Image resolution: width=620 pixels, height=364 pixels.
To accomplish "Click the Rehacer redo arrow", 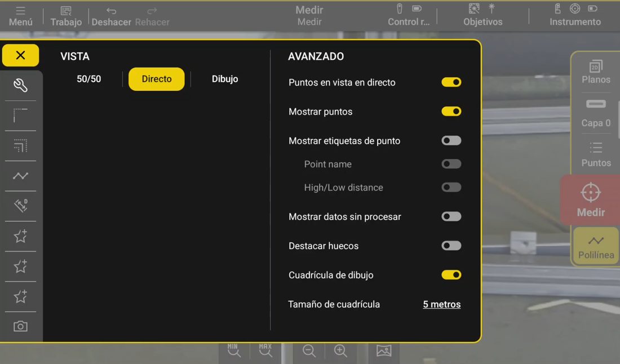I will [x=152, y=16].
